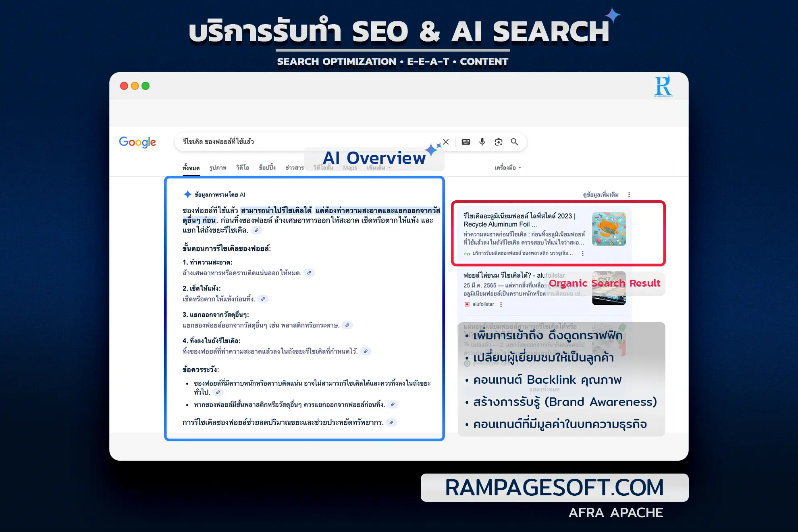Click the red close window dot
Screen dimensions: 798x532
click(124, 86)
